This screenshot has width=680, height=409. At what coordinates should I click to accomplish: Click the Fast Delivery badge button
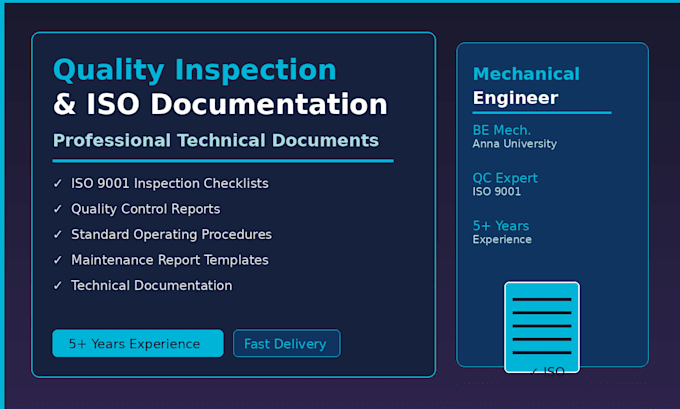pyautogui.click(x=287, y=344)
